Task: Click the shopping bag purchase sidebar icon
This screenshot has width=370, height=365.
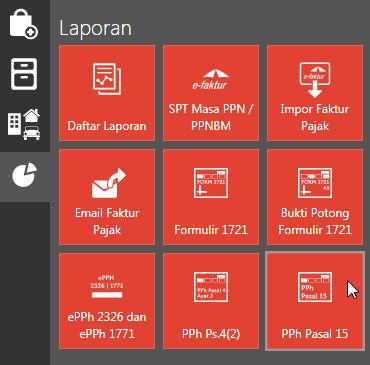Action: click(x=24, y=24)
